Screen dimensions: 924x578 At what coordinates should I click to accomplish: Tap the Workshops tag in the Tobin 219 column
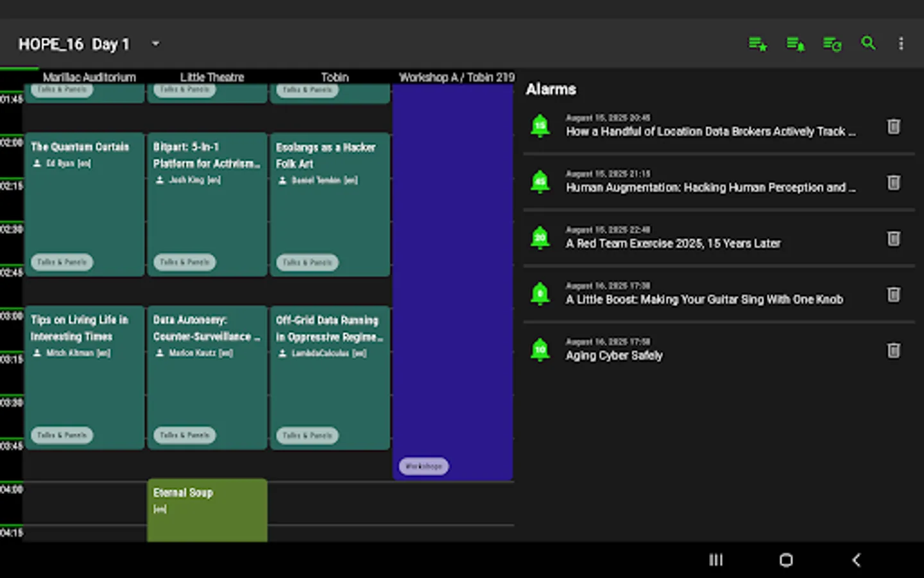tap(424, 466)
